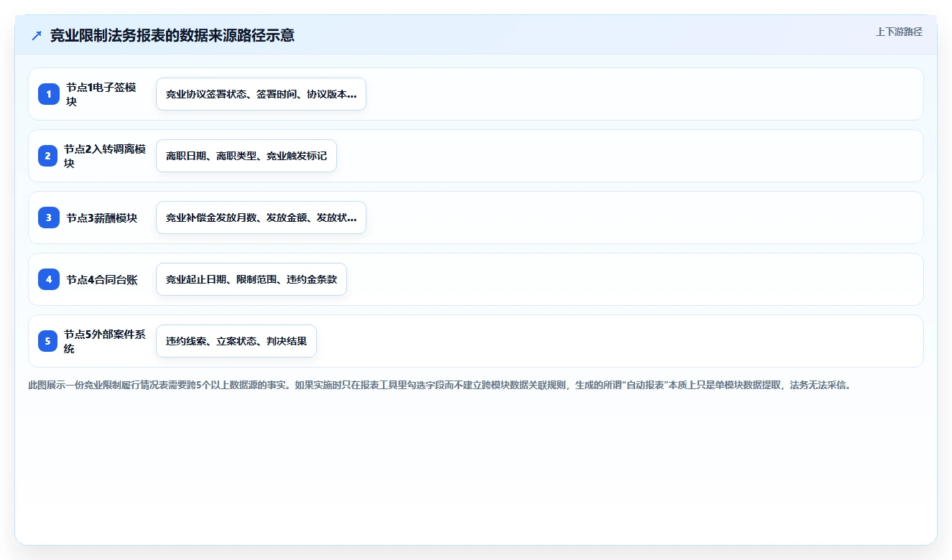Click the number 1 node badge

coord(49,94)
